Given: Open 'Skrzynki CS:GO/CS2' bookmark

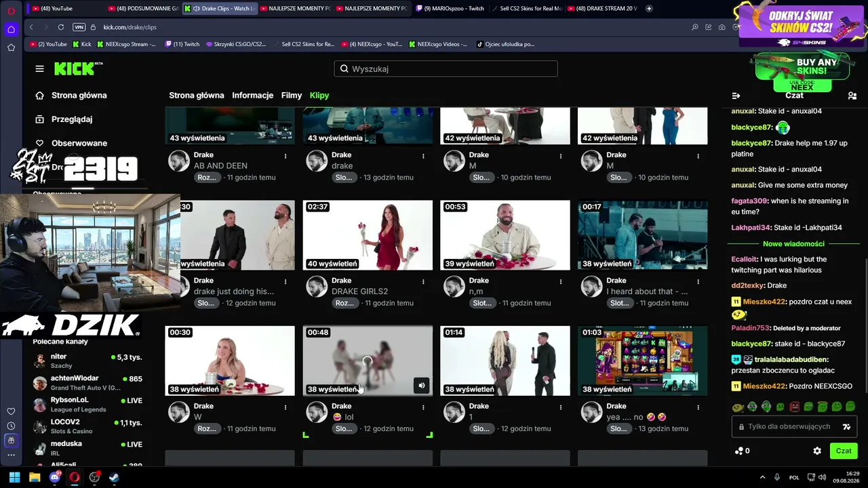Looking at the screenshot, I should (235, 44).
